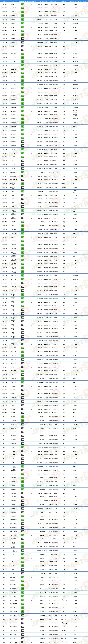Click petrol icon in SANTA FE 2.7 G6BA-G row
This screenshot has height=644, width=88.
(x=23, y=306)
